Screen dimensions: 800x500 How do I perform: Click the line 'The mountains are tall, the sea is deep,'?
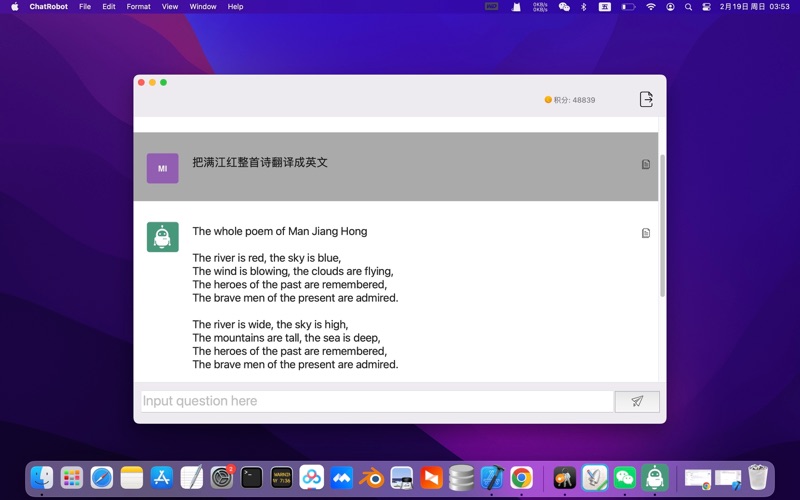click(x=286, y=338)
